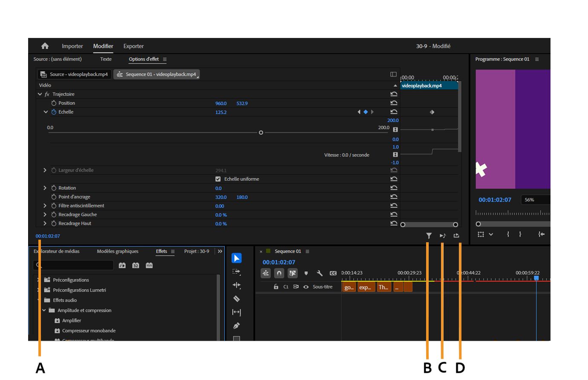Image resolution: width=588 pixels, height=380 pixels.
Task: Switch to the Texte panel tab
Action: pyautogui.click(x=106, y=59)
